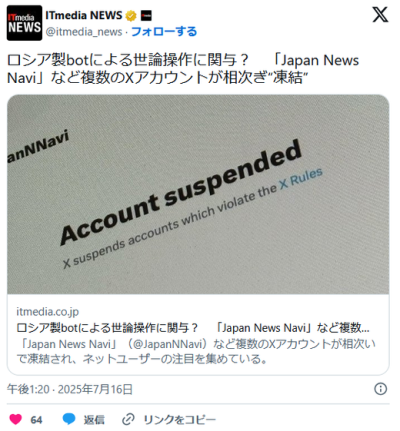Open the link card headline text
This screenshot has height=431, width=400.
coord(193,328)
